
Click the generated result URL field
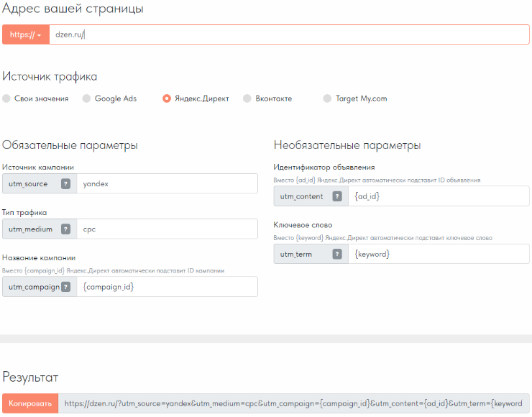295,404
